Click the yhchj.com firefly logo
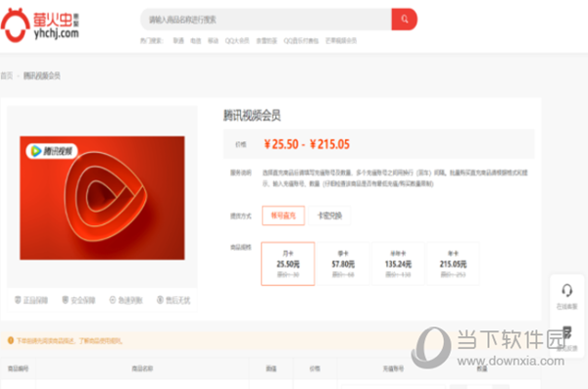This screenshot has height=389, width=588. 40,25
